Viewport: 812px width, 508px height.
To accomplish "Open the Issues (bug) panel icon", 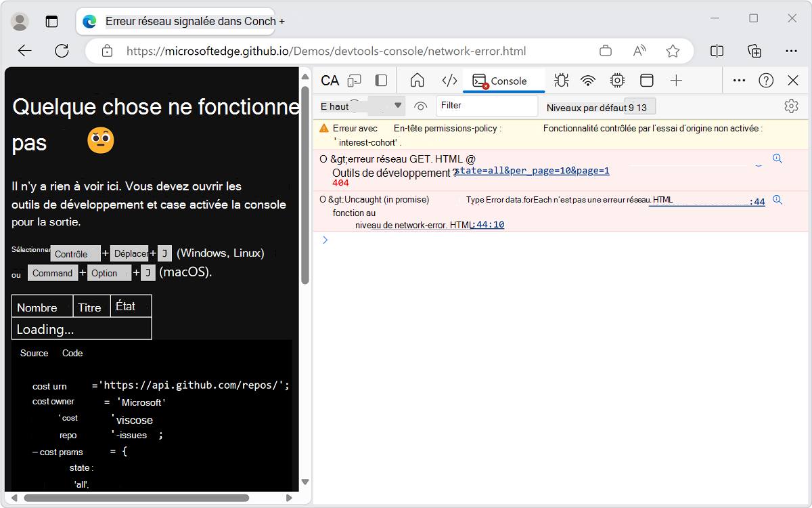I will [x=561, y=80].
